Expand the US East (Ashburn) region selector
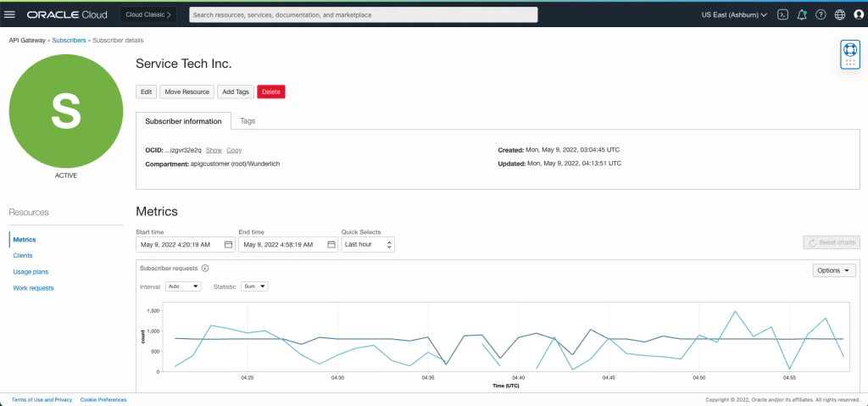This screenshot has height=406, width=868. [734, 14]
